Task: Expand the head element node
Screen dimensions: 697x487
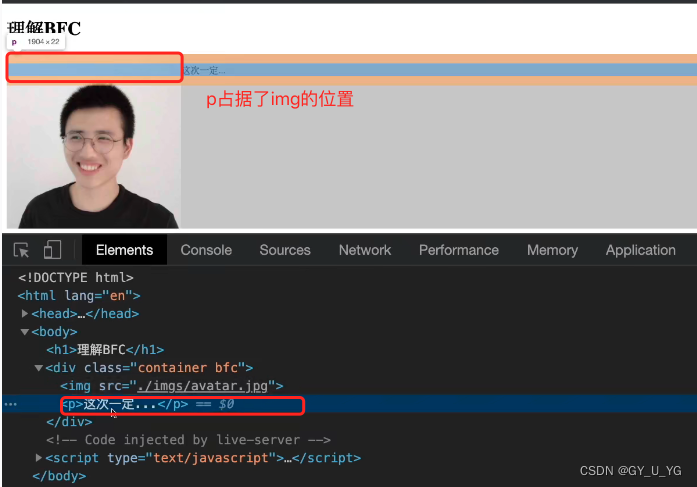Action: pos(25,314)
